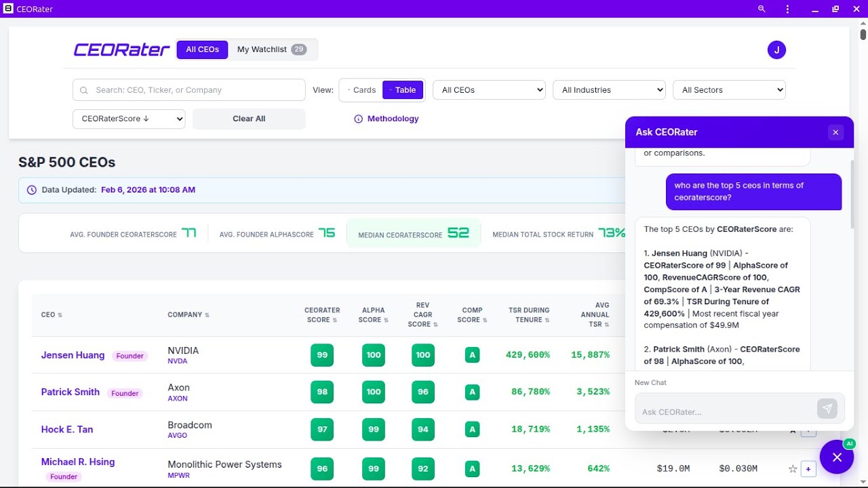Click the AVGO ticker link
The image size is (868, 488).
pyautogui.click(x=177, y=435)
